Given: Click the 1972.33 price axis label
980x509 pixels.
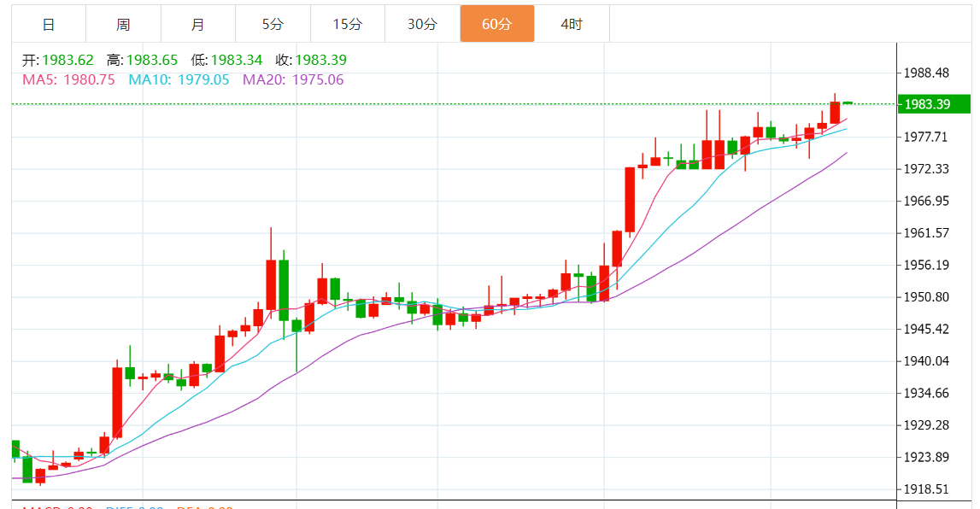Looking at the screenshot, I should coord(926,169).
